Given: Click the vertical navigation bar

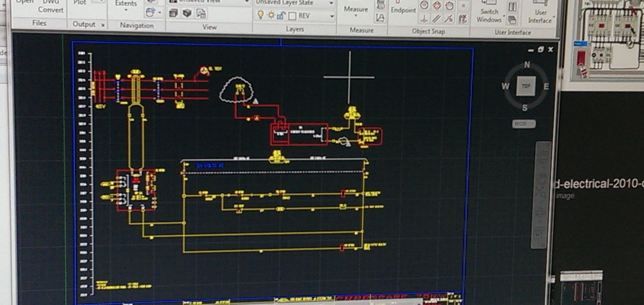Looking at the screenshot, I should [541, 195].
